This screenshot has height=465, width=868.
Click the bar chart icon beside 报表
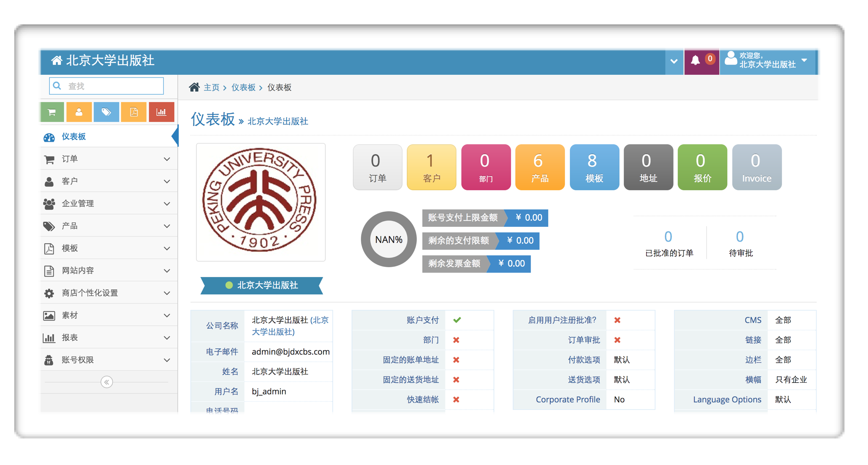point(49,338)
